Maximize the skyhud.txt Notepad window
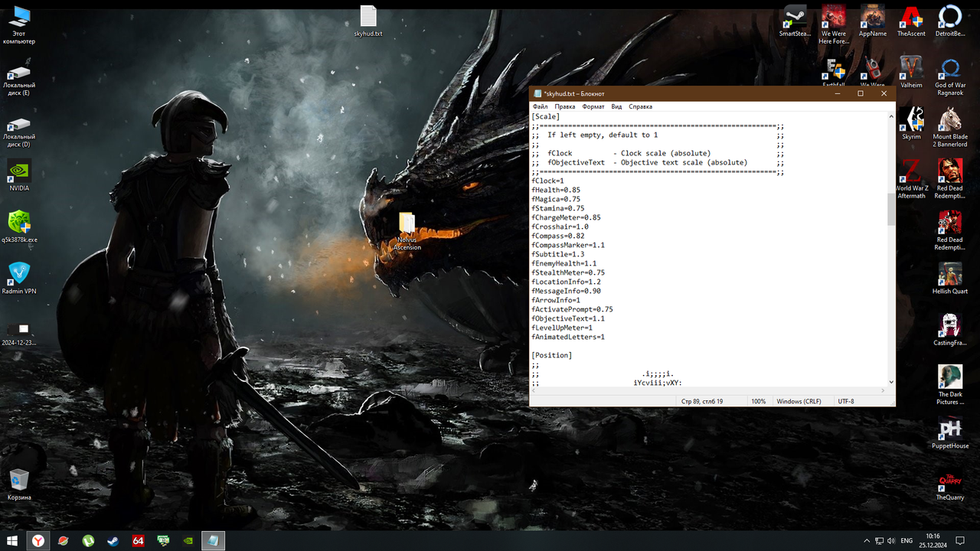Image resolution: width=980 pixels, height=551 pixels. (x=861, y=93)
